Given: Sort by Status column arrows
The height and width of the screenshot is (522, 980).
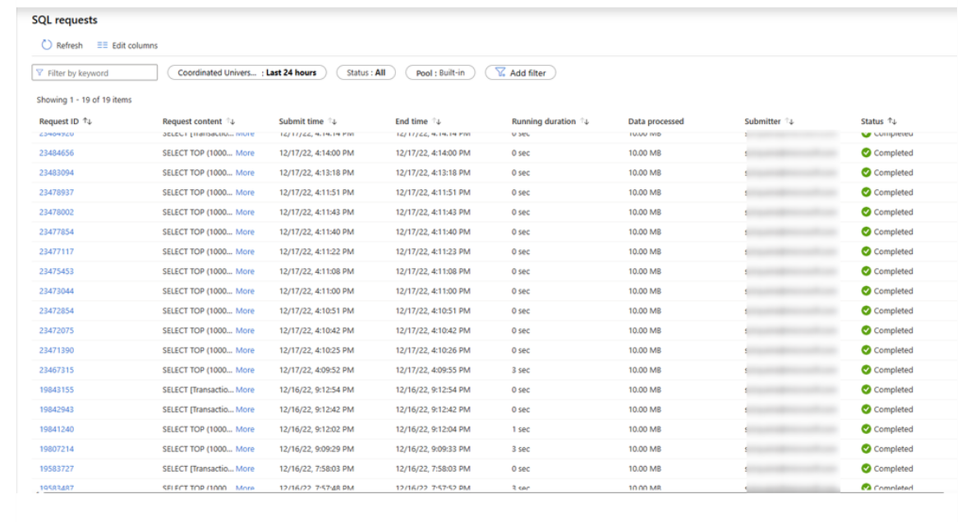Looking at the screenshot, I should click(892, 122).
